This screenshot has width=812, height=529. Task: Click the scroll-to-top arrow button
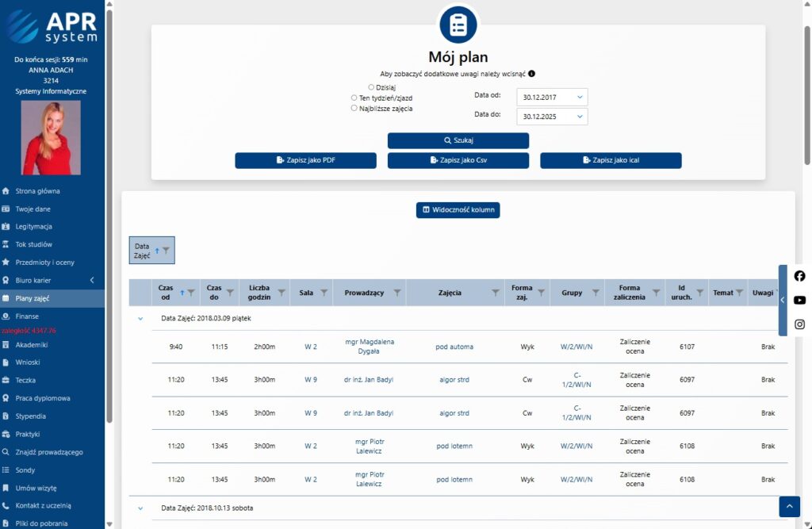(x=789, y=507)
